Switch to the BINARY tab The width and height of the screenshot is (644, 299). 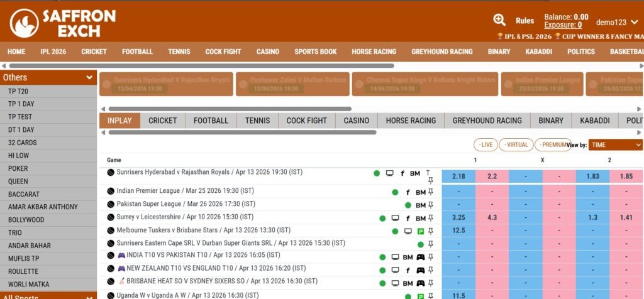(551, 121)
